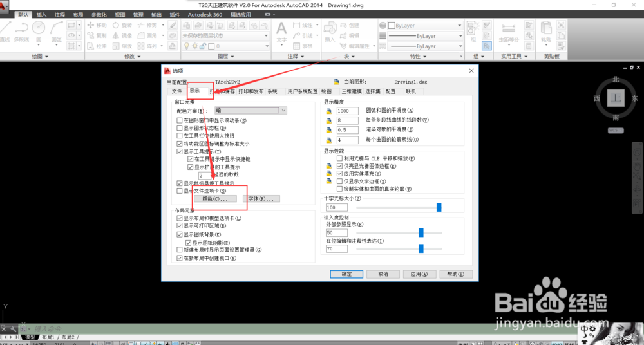Click the Insert block (插入) icon
The image size is (644, 345).
(x=330, y=32)
